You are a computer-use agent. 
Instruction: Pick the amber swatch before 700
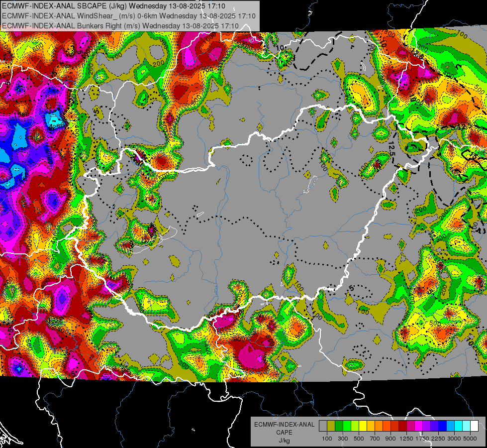click(371, 426)
